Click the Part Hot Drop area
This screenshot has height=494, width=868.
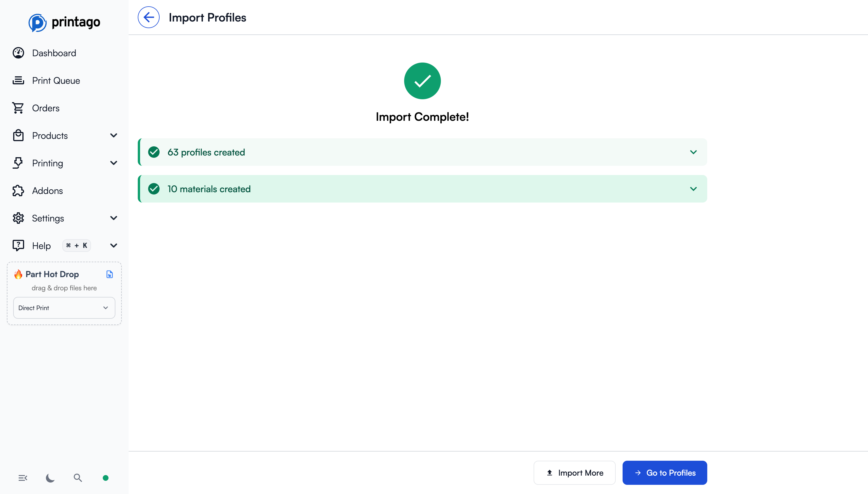pyautogui.click(x=64, y=281)
